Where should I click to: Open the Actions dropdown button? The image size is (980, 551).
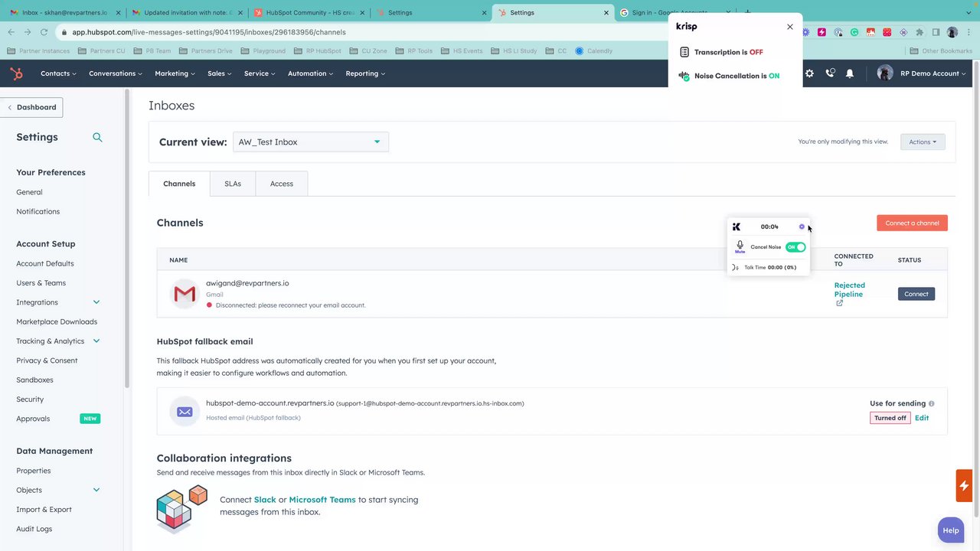[x=923, y=142]
